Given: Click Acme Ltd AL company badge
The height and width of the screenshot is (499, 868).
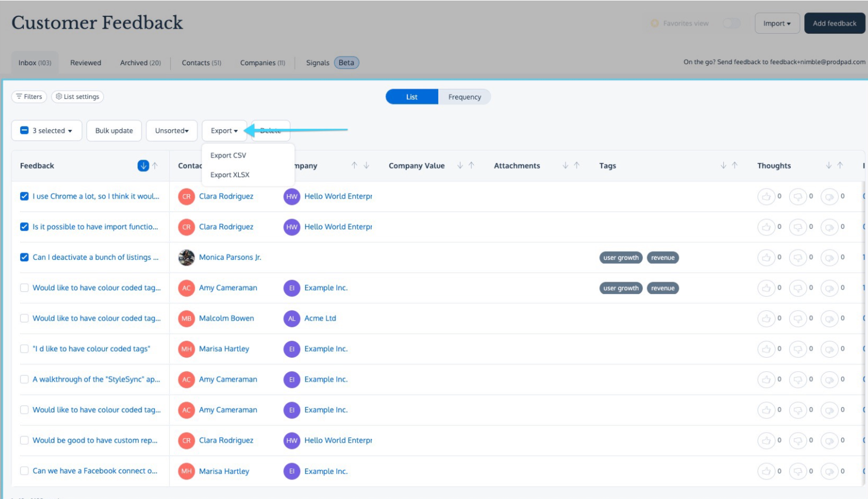Looking at the screenshot, I should (292, 319).
